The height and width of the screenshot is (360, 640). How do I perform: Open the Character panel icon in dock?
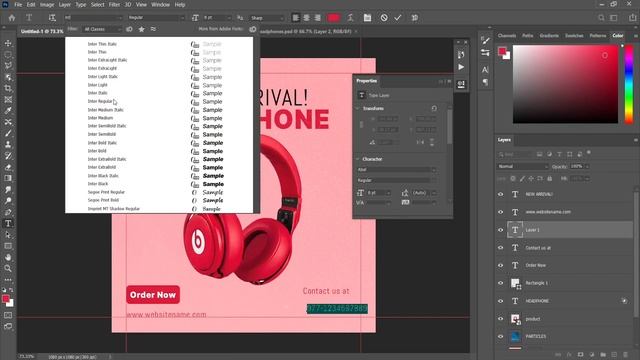point(485,70)
